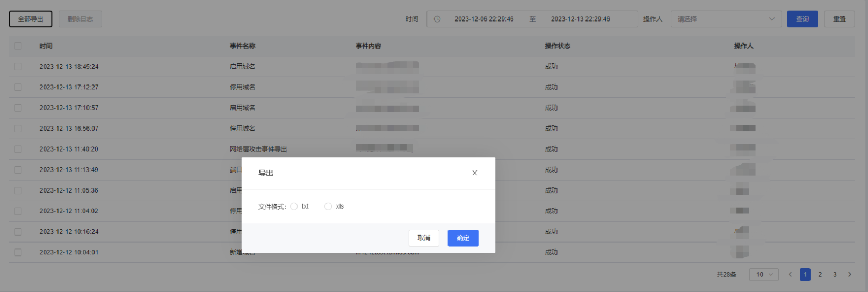Click the blue 查询 button

pyautogui.click(x=802, y=19)
